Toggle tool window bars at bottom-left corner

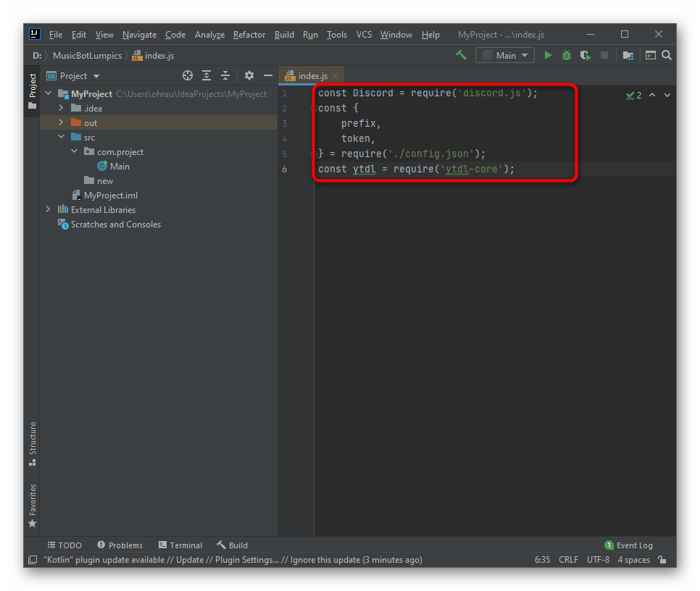[33, 560]
